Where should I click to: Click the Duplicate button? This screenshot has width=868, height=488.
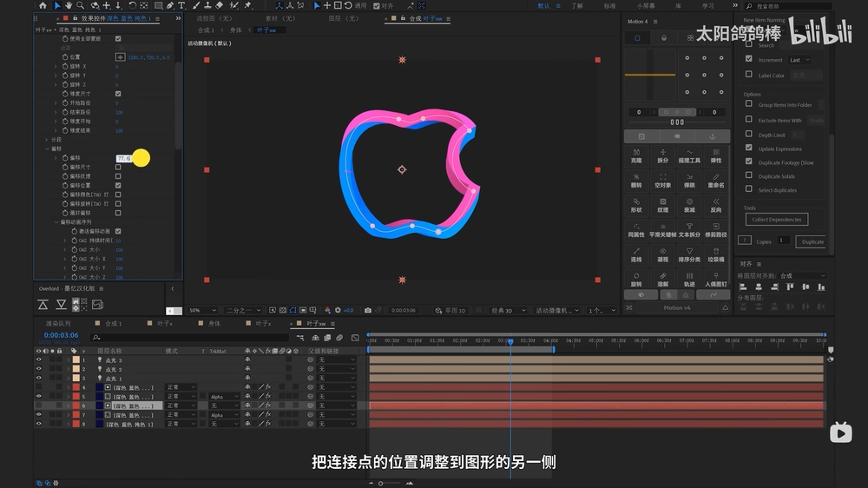pos(812,241)
